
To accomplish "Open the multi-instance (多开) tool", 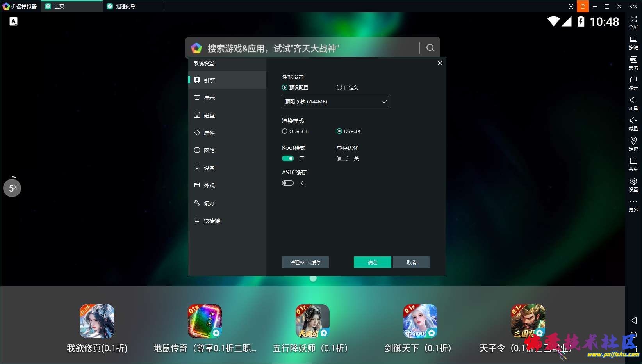I will pyautogui.click(x=633, y=83).
